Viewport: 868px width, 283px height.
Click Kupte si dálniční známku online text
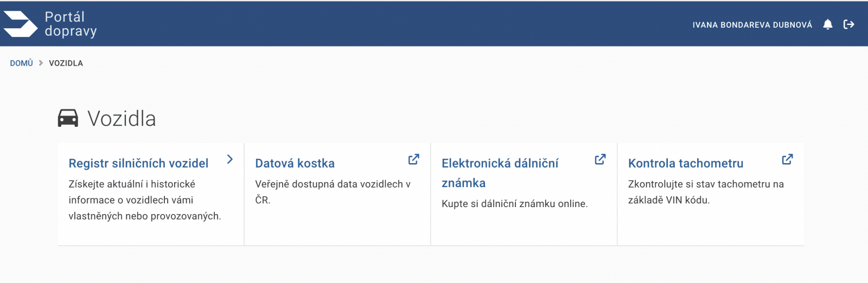515,204
